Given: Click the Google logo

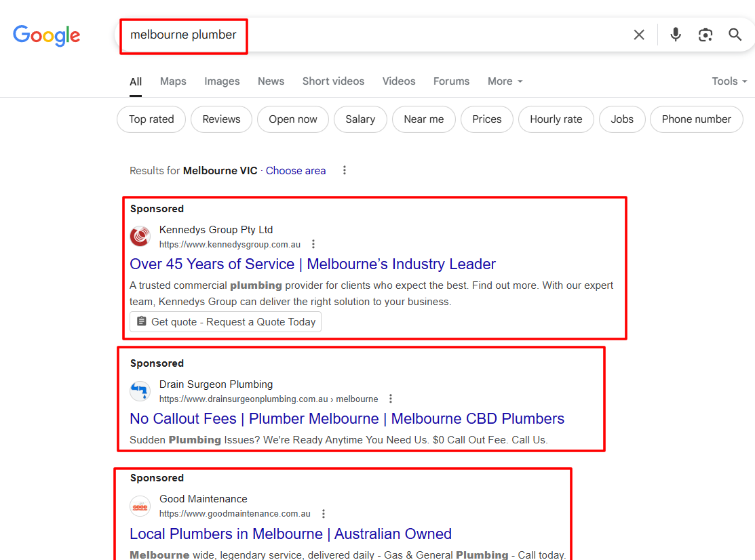Looking at the screenshot, I should pos(47,36).
